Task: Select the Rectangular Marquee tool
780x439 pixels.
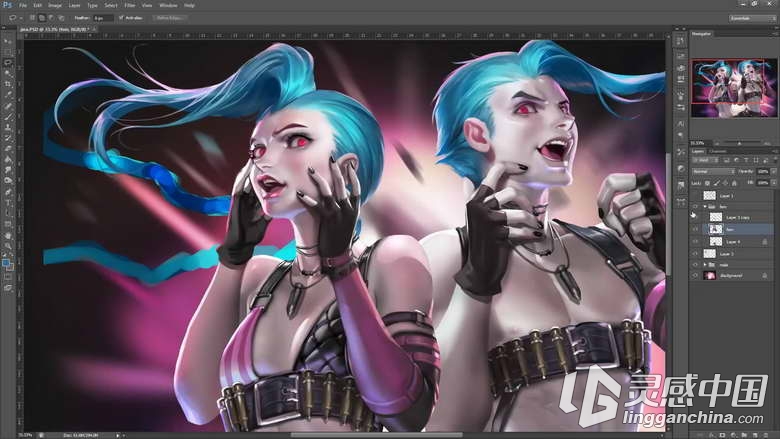Action: click(8, 51)
